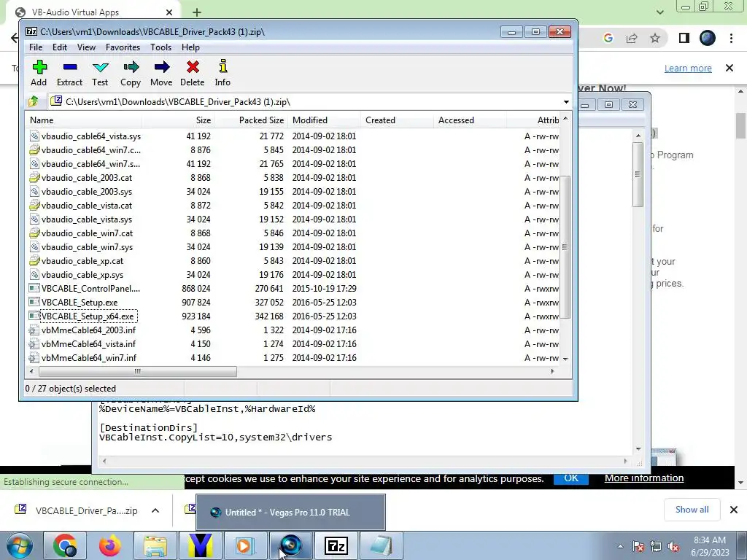The height and width of the screenshot is (560, 747).
Task: Click the Move toolbar icon
Action: (161, 73)
